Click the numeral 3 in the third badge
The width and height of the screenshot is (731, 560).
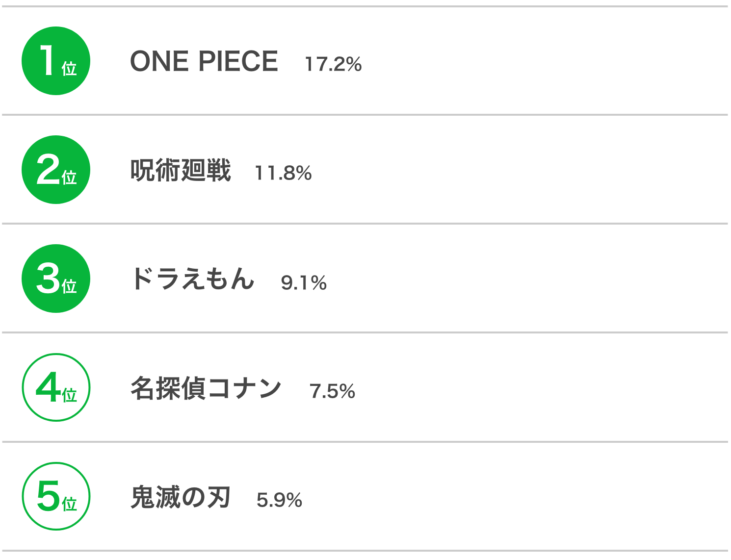click(48, 278)
